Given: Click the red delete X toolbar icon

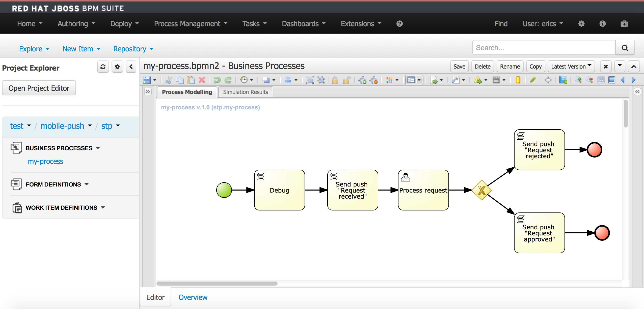Looking at the screenshot, I should click(202, 80).
